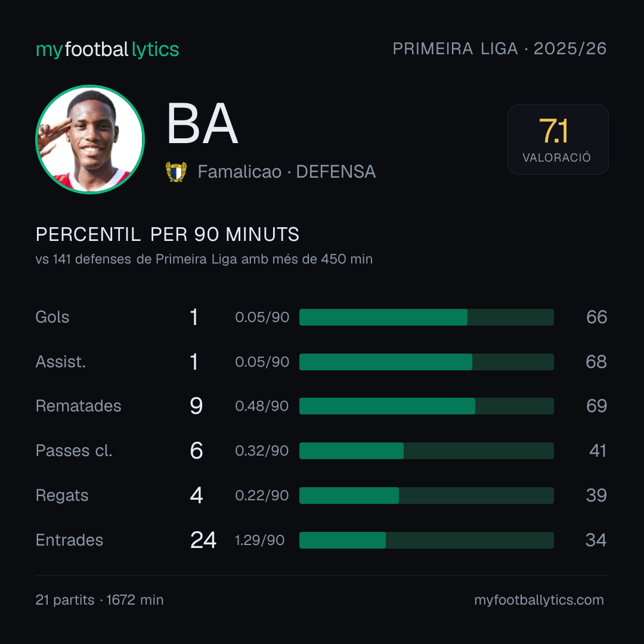The width and height of the screenshot is (644, 644).
Task: Click the myfootballytics logo
Action: 107,49
